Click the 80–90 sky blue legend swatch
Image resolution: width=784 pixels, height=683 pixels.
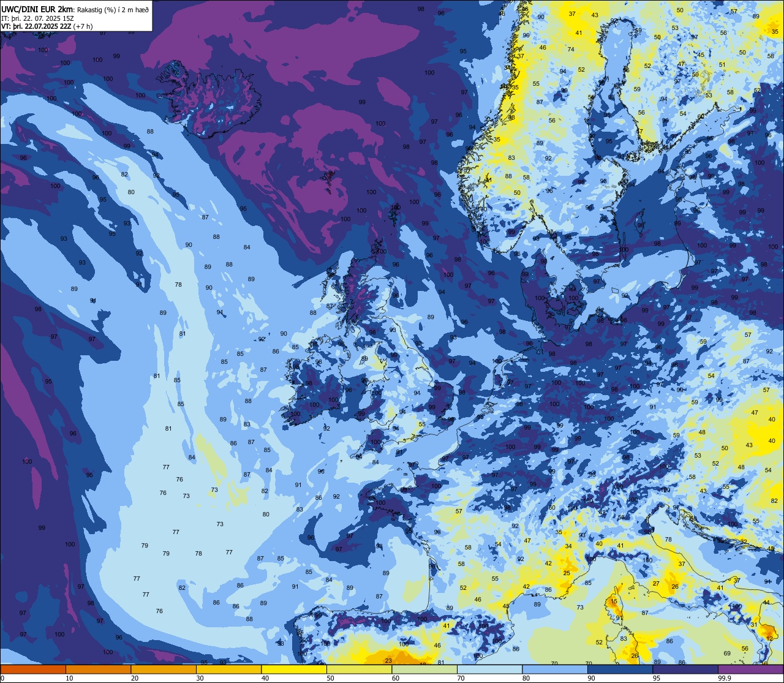555,669
